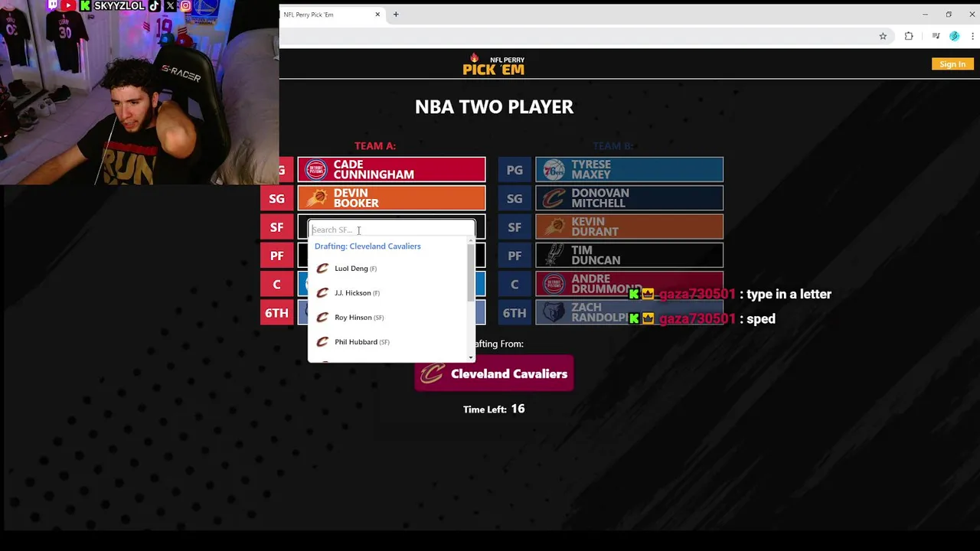Click the Pistons logo on Cade Cunningham's card
980x551 pixels.
[316, 170]
